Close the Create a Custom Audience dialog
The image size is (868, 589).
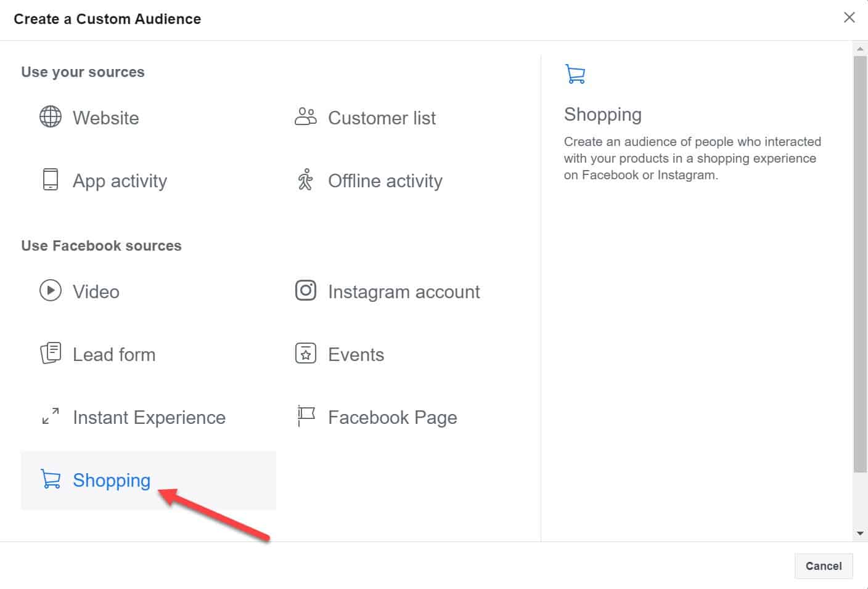click(849, 17)
